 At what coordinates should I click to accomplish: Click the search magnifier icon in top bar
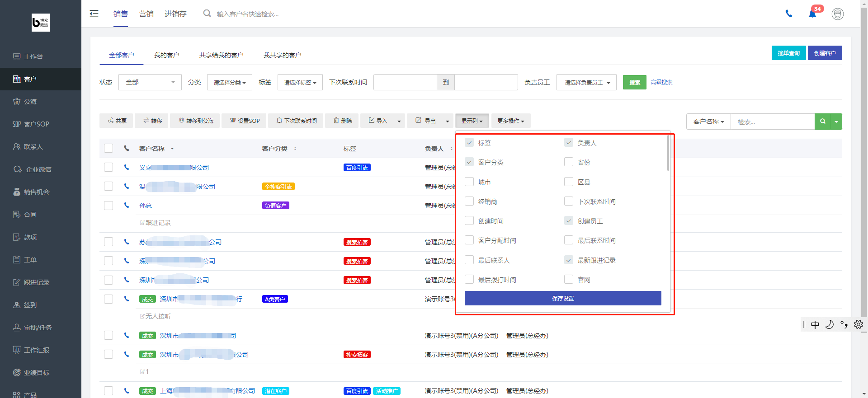(207, 14)
